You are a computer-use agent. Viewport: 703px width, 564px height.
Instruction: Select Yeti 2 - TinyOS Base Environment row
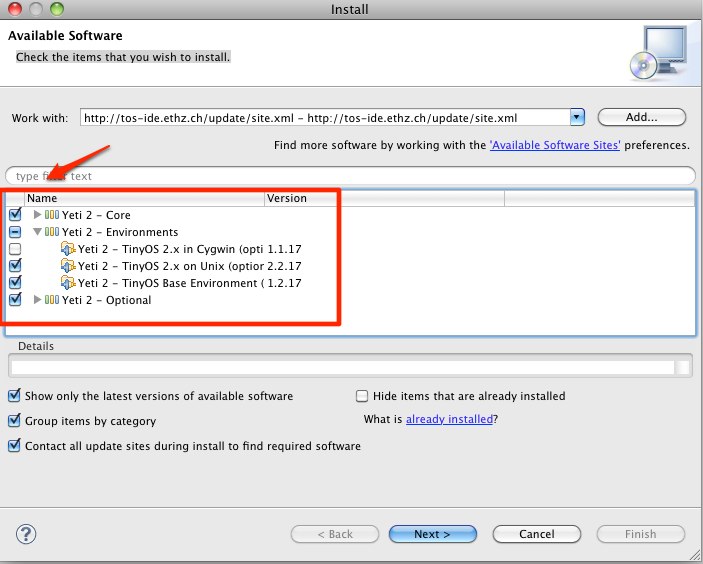point(170,283)
